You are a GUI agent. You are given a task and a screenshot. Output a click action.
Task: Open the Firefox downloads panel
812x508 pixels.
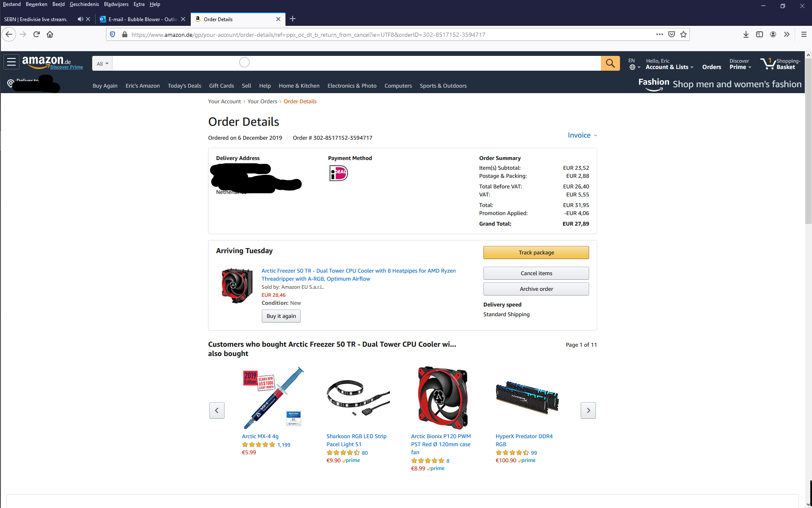point(746,34)
